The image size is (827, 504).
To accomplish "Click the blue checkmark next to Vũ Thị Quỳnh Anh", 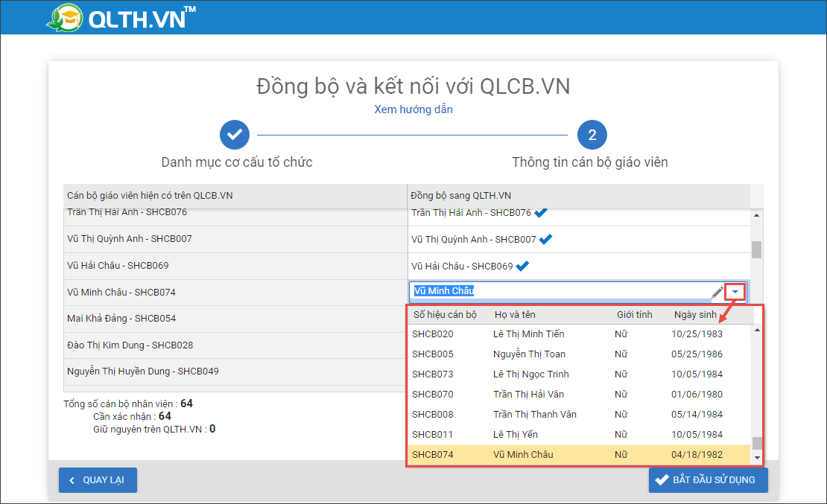I will (546, 240).
